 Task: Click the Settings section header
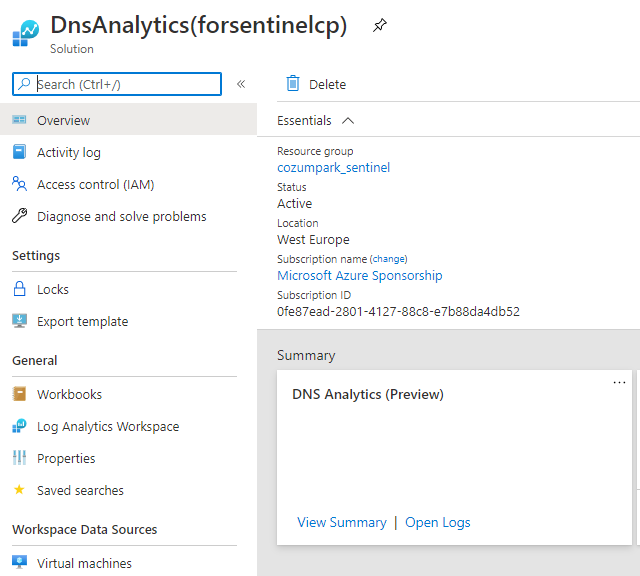[x=36, y=256]
